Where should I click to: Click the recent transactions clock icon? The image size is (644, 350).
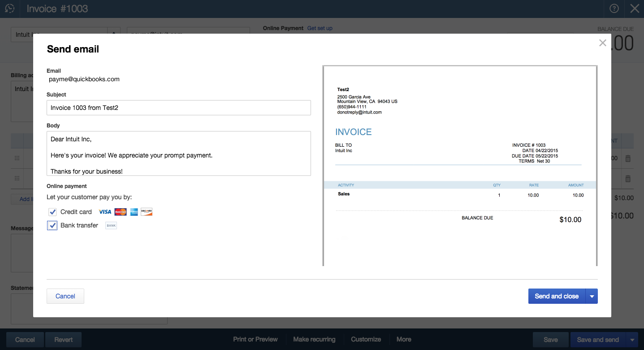9,9
